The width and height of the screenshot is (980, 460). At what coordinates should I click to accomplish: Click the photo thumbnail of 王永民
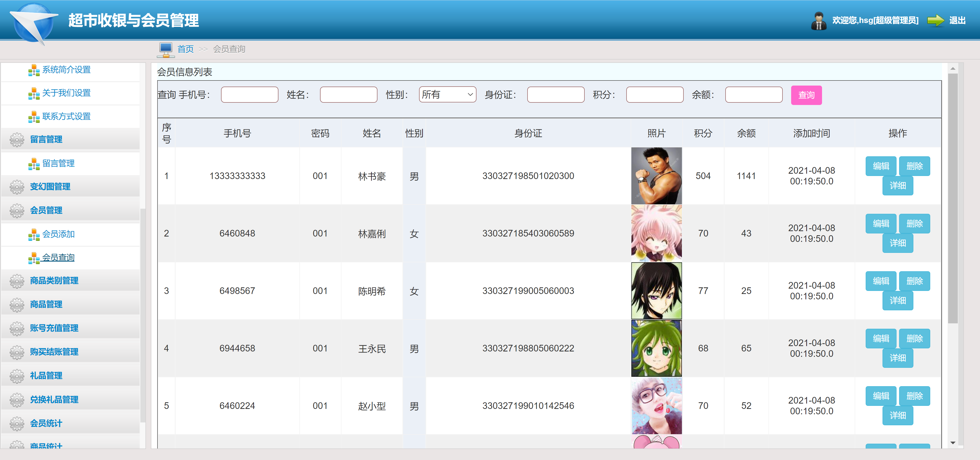pos(656,348)
